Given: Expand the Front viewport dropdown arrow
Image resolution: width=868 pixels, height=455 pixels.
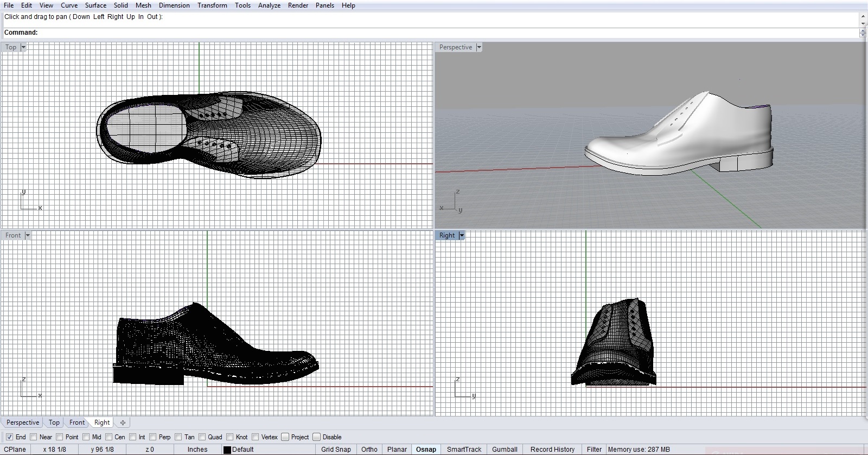Looking at the screenshot, I should tap(28, 235).
